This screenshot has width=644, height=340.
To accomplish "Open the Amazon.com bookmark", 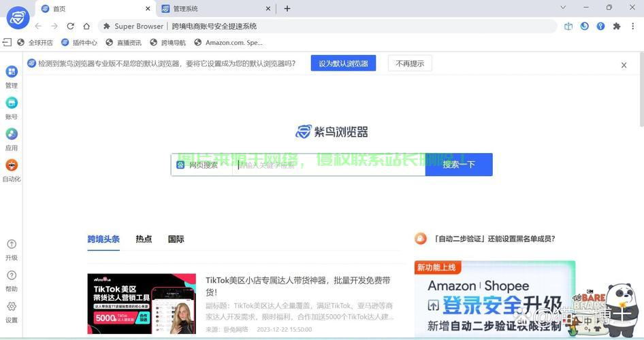I will 228,42.
